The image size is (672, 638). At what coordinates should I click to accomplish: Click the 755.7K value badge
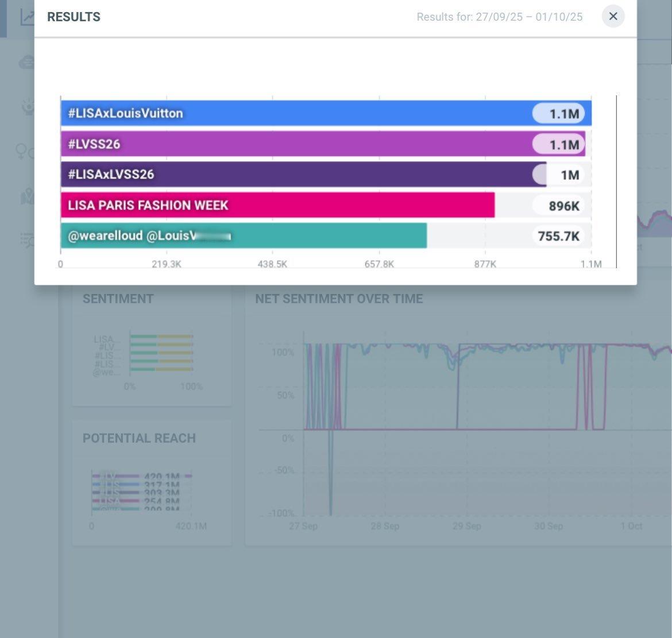tap(558, 236)
